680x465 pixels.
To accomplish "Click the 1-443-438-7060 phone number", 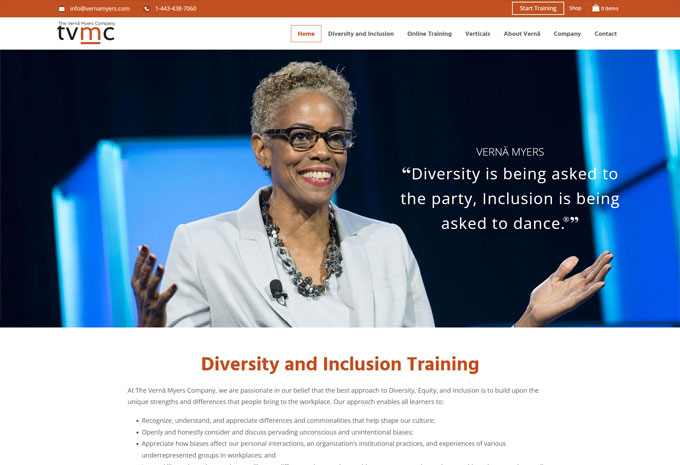I will (176, 9).
